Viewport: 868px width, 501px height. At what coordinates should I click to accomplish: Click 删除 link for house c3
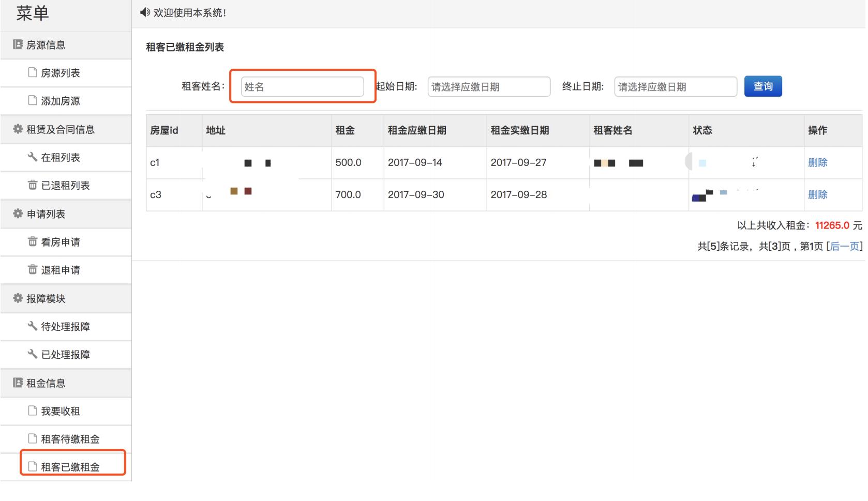pos(818,194)
